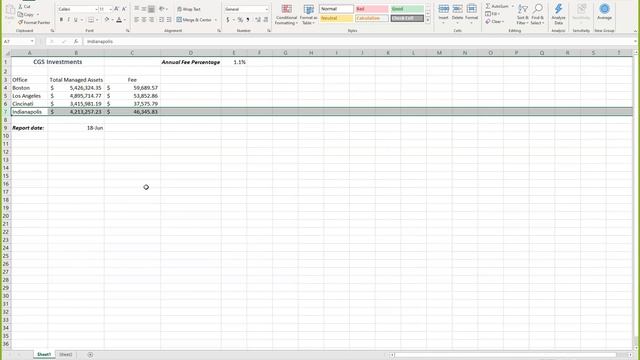640x360 pixels.
Task: Apply Comma Style
Action: 248,20
